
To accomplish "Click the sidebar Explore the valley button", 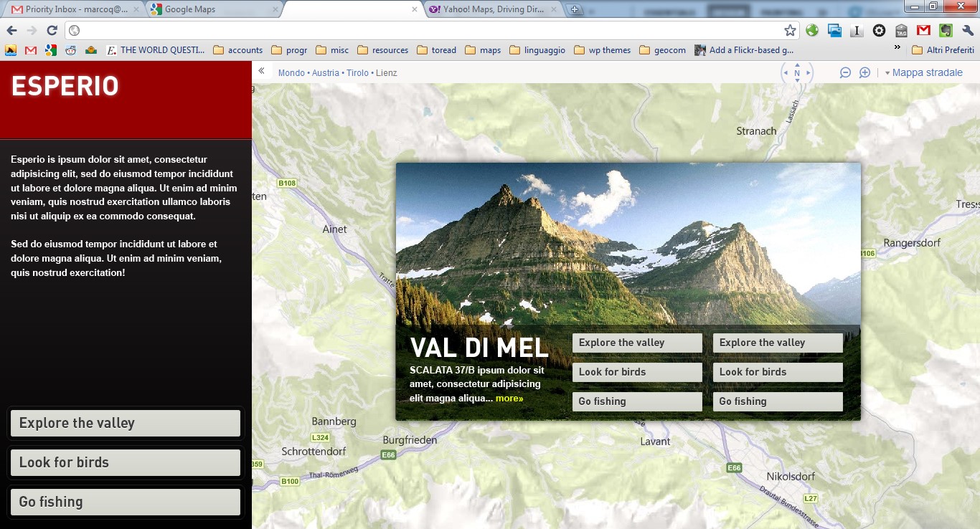I will click(126, 423).
